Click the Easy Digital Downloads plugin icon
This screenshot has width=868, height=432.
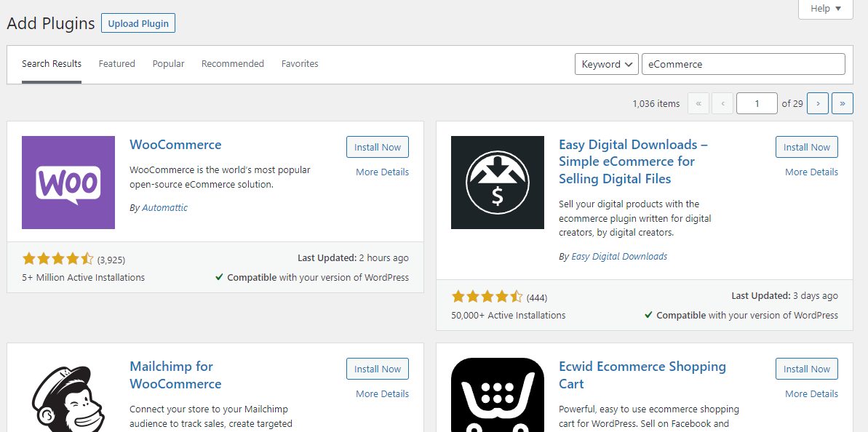(498, 183)
